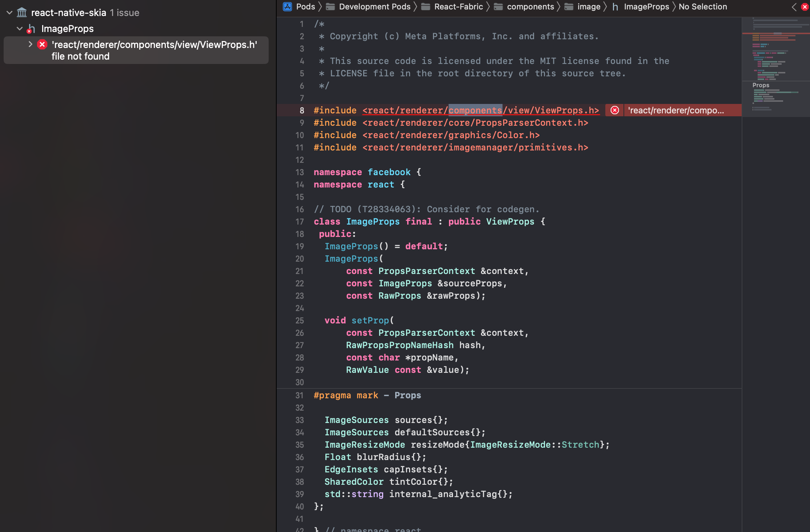Screen dimensions: 810x532
Task: Click line number 8 in gutter
Action: 302,110
